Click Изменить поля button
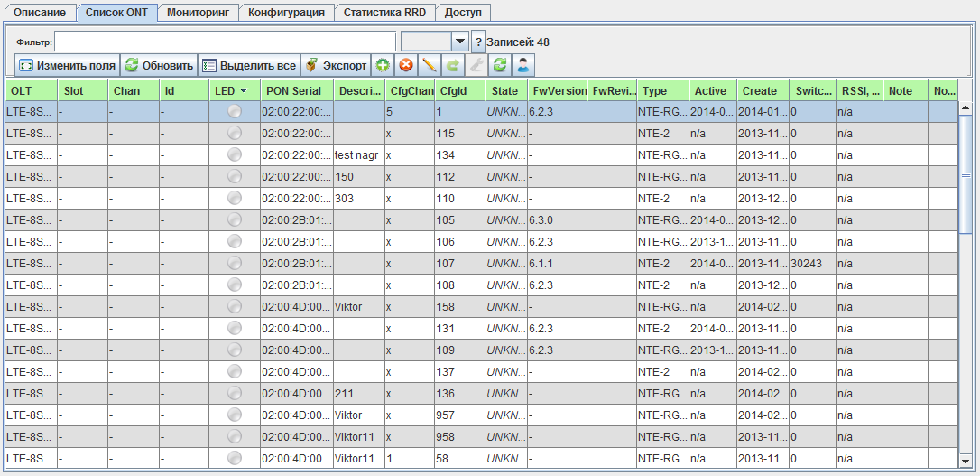Viewport: 980px width, 476px height. coord(67,65)
